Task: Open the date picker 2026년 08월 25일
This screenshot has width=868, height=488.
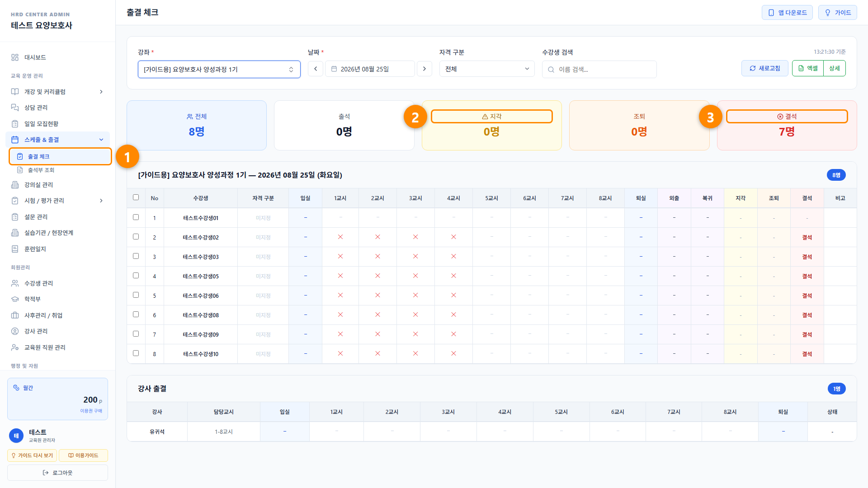Action: pos(370,69)
